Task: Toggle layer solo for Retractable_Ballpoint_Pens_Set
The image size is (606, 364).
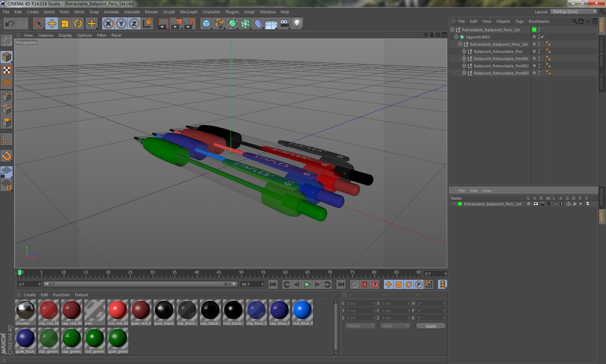Action: (529, 204)
